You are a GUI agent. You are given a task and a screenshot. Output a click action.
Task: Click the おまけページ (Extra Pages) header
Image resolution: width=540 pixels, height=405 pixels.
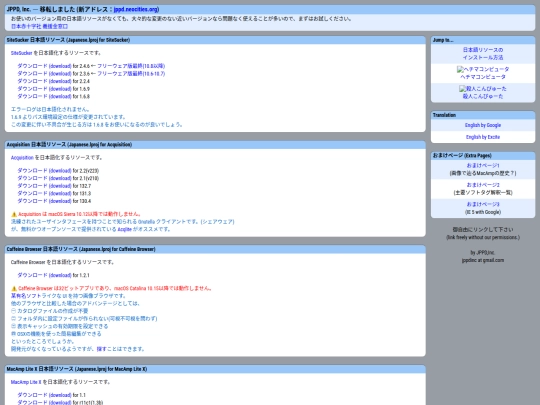[x=483, y=156]
